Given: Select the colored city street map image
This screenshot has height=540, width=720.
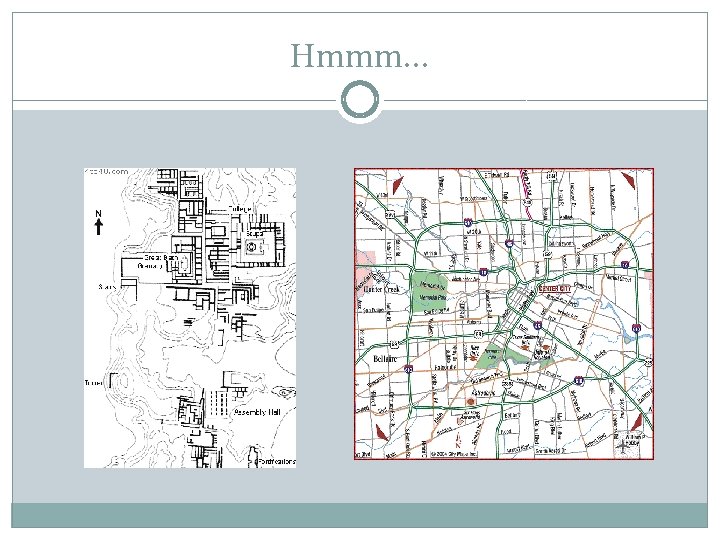Looking at the screenshot, I should (x=504, y=314).
